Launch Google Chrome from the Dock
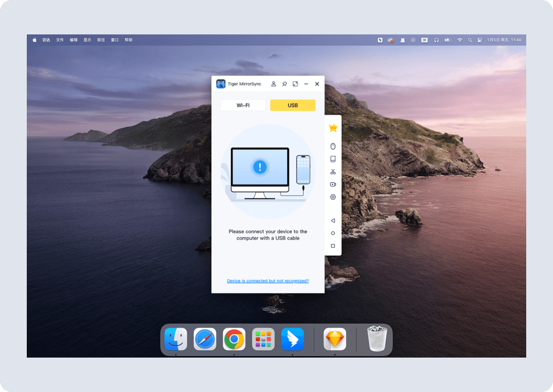Image resolution: width=553 pixels, height=392 pixels. pos(234,339)
